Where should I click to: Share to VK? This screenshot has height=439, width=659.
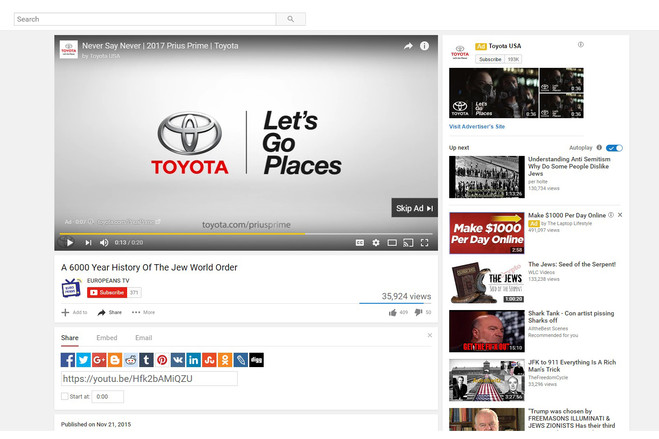coord(178,360)
